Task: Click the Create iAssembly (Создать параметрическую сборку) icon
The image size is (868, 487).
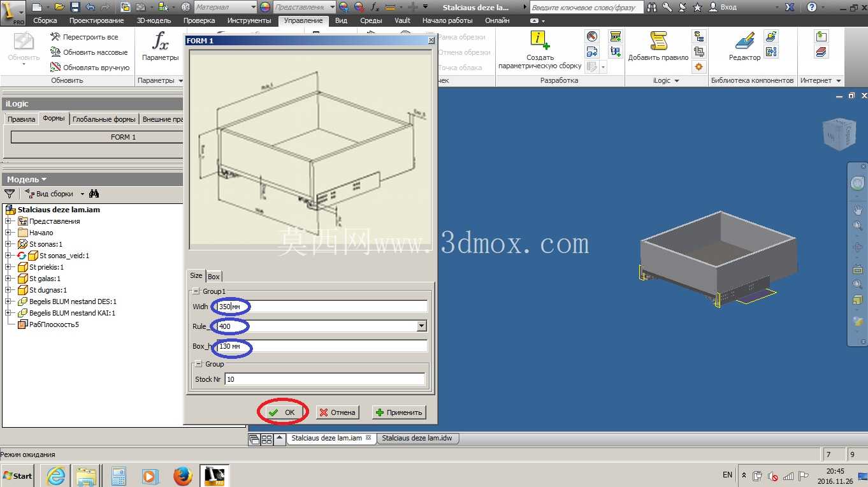Action: (x=540, y=40)
